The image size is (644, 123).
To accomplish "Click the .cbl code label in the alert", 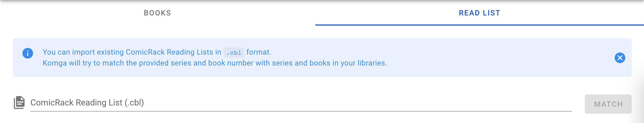I will 234,52.
